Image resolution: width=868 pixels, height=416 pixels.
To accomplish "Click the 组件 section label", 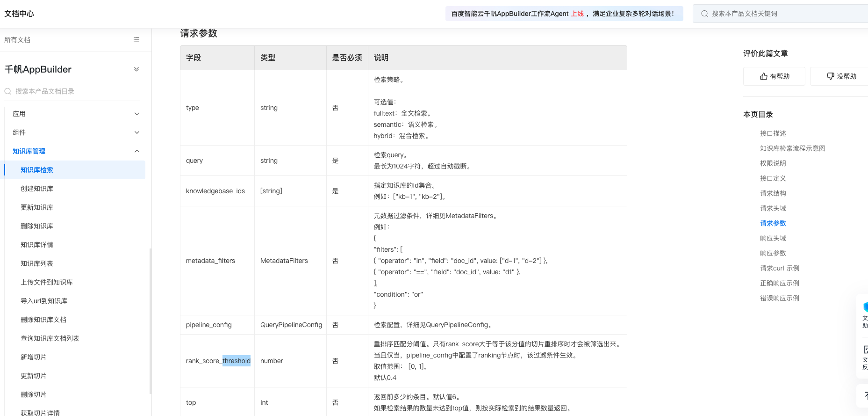I will click(x=19, y=132).
